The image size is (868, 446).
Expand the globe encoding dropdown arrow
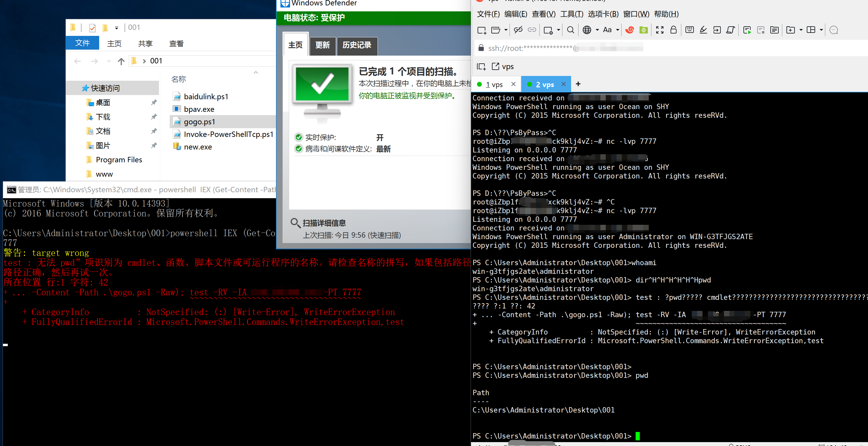click(597, 30)
